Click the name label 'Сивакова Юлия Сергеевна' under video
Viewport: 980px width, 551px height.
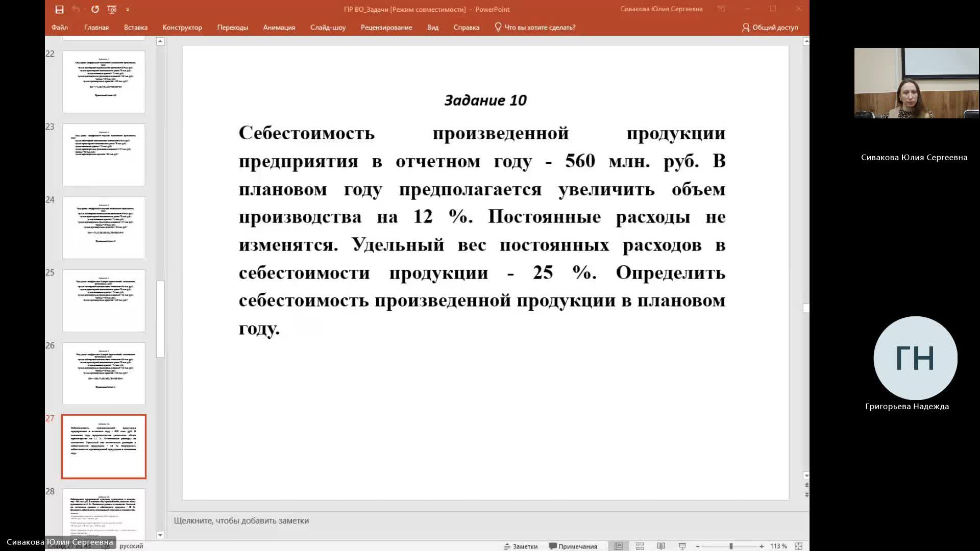pyautogui.click(x=914, y=157)
